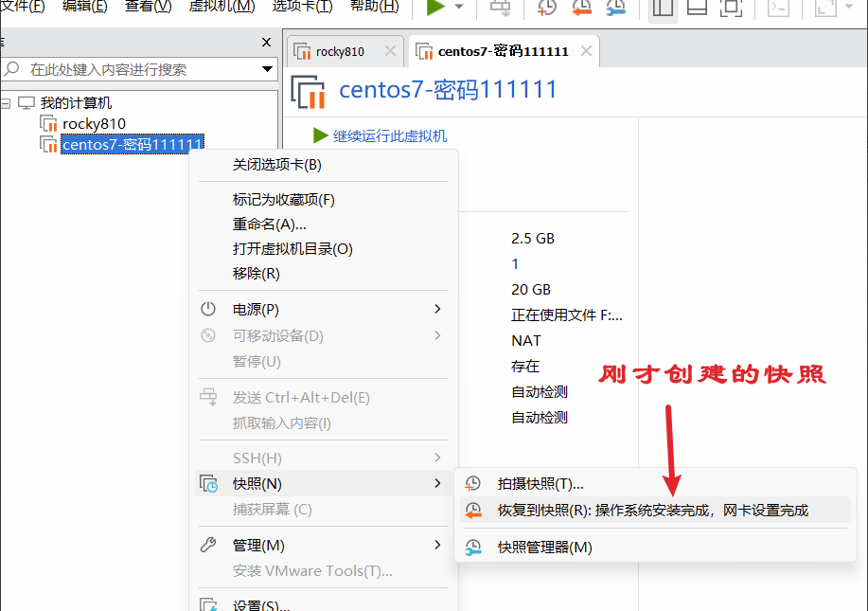Close the library panel with X

266,42
